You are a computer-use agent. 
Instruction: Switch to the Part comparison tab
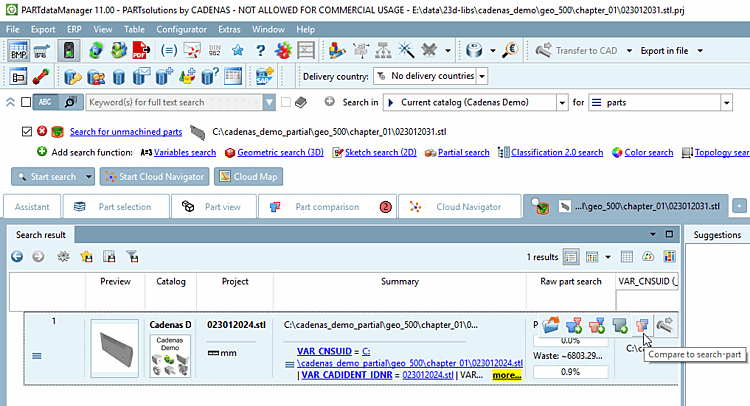click(327, 207)
